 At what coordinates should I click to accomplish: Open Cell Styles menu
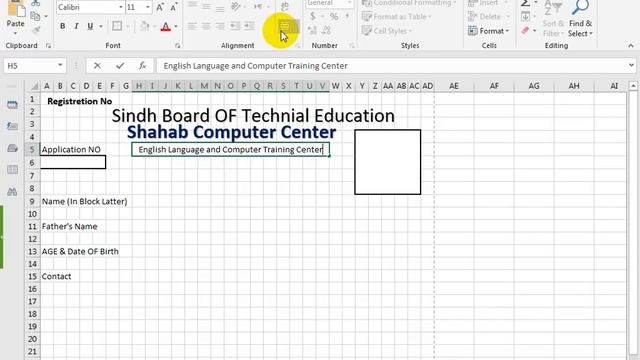click(387, 31)
